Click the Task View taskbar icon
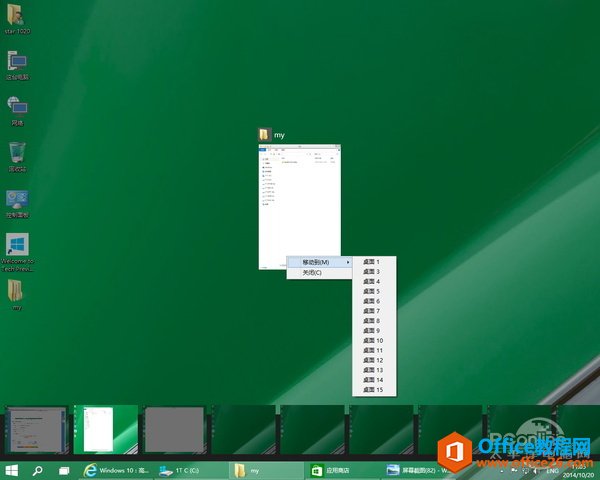The height and width of the screenshot is (480, 600). (64, 470)
